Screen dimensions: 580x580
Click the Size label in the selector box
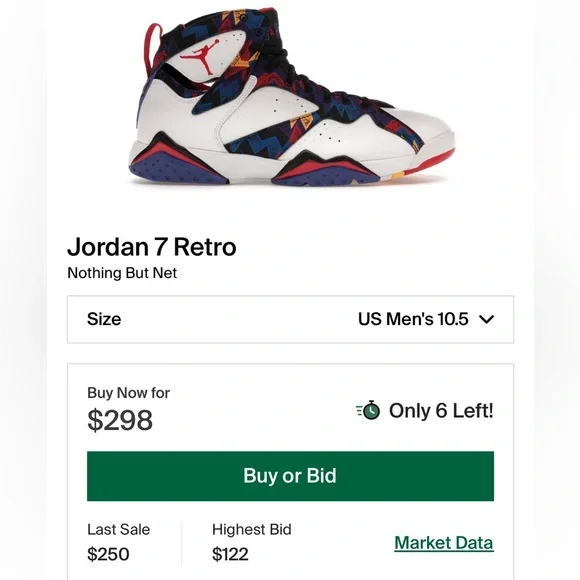(104, 319)
